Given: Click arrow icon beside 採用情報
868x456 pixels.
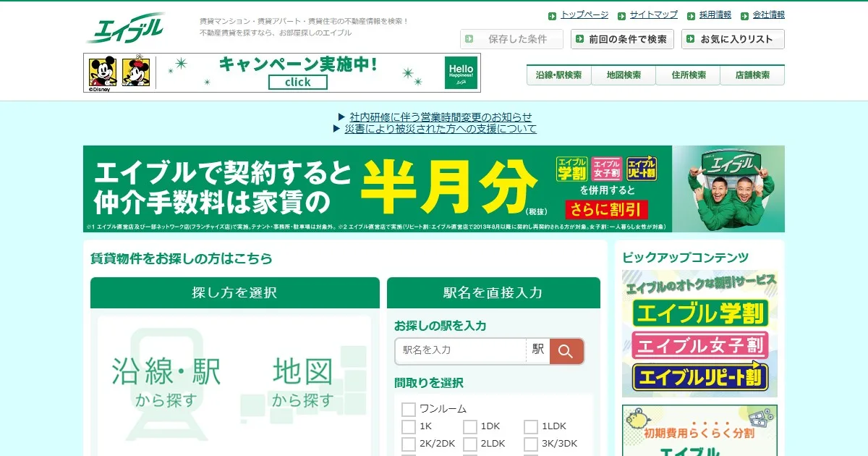Looking at the screenshot, I should (x=691, y=15).
